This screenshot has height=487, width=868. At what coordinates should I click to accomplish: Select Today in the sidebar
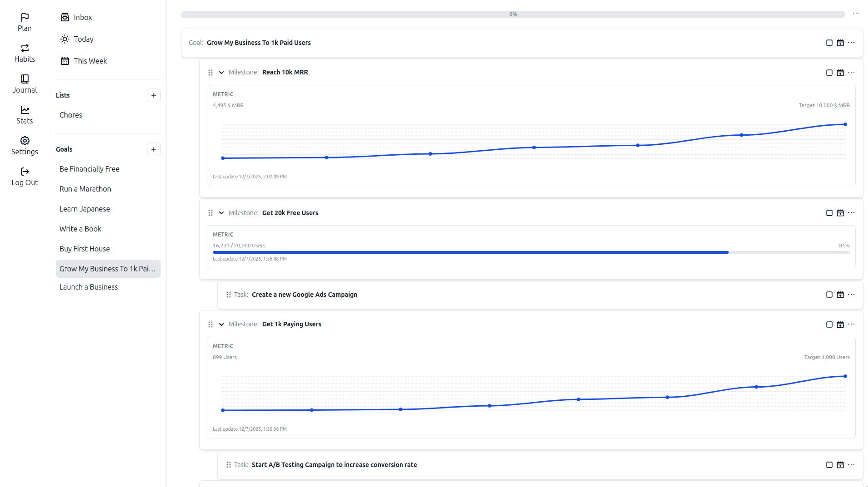83,39
